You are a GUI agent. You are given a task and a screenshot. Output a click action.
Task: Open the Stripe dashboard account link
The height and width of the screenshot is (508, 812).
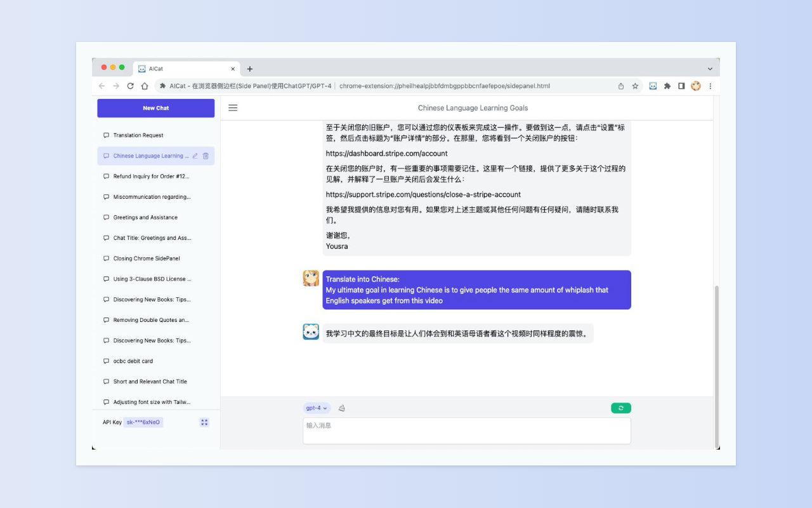pyautogui.click(x=383, y=153)
